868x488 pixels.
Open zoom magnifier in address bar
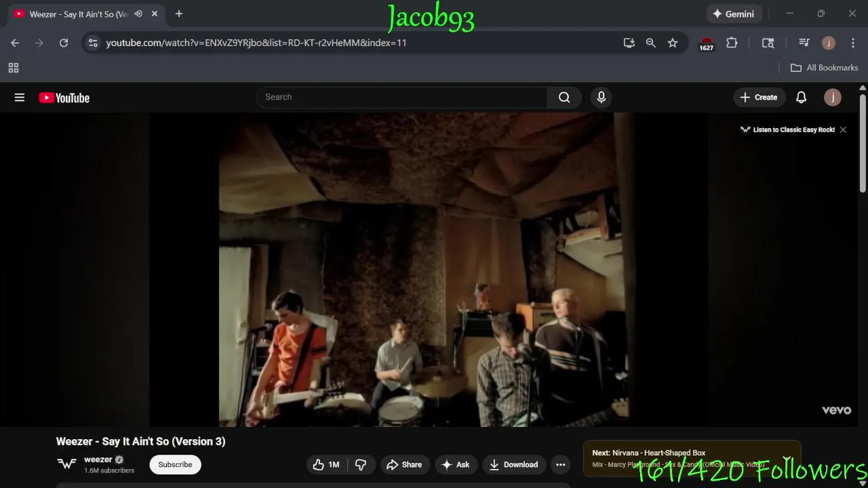click(651, 43)
